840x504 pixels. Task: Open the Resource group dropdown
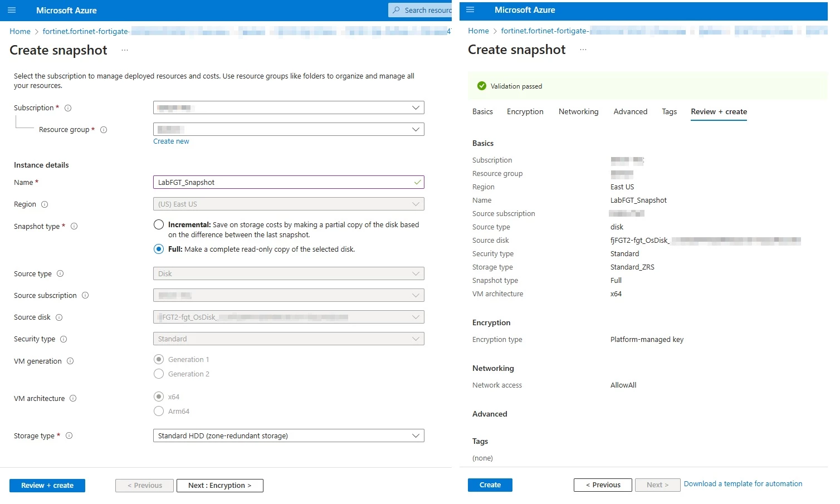(x=289, y=129)
